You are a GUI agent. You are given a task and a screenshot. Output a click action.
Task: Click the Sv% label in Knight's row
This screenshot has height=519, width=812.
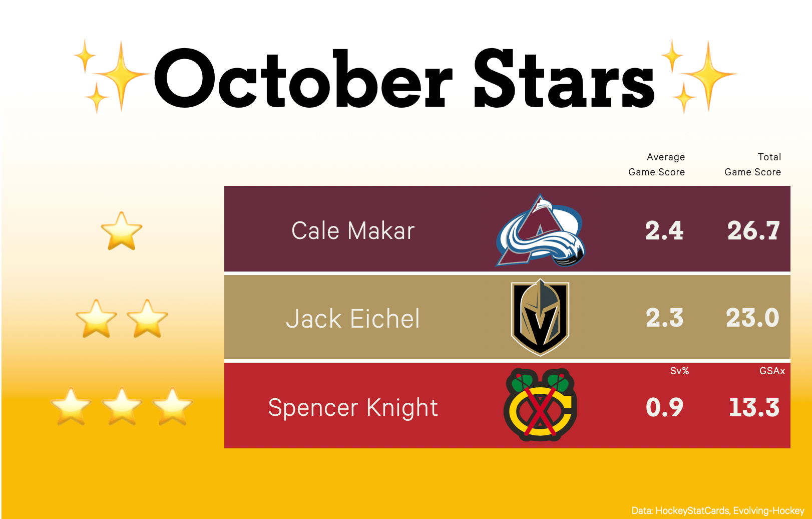(x=679, y=371)
